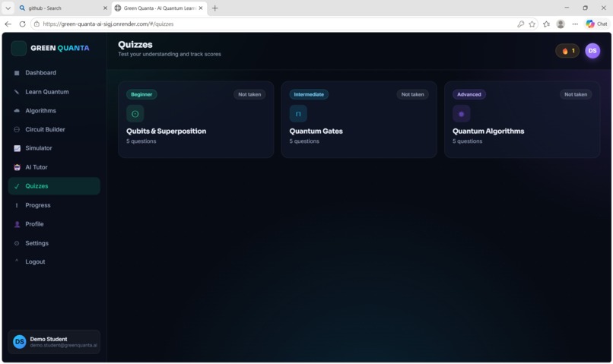The image size is (613, 364).
Task: Start the Quantum Algorithms quiz
Action: (522, 119)
